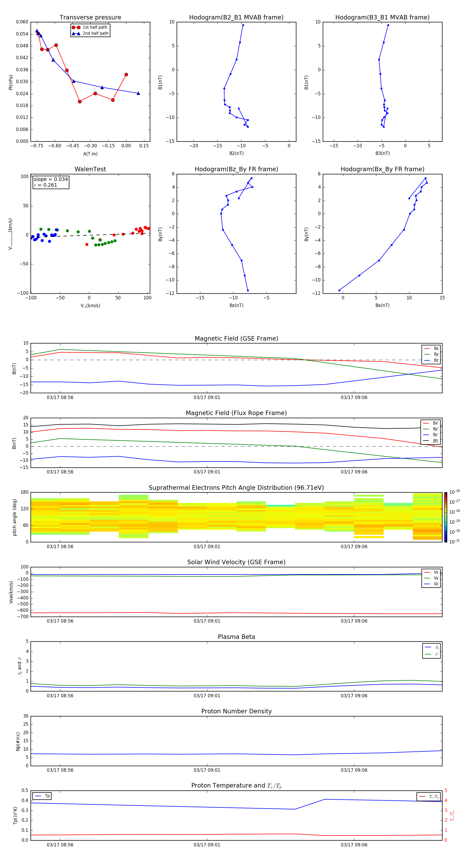Screen dimensions: 473x868
Task: Click 'slope = 0.034' annotation text
Action: coord(50,179)
